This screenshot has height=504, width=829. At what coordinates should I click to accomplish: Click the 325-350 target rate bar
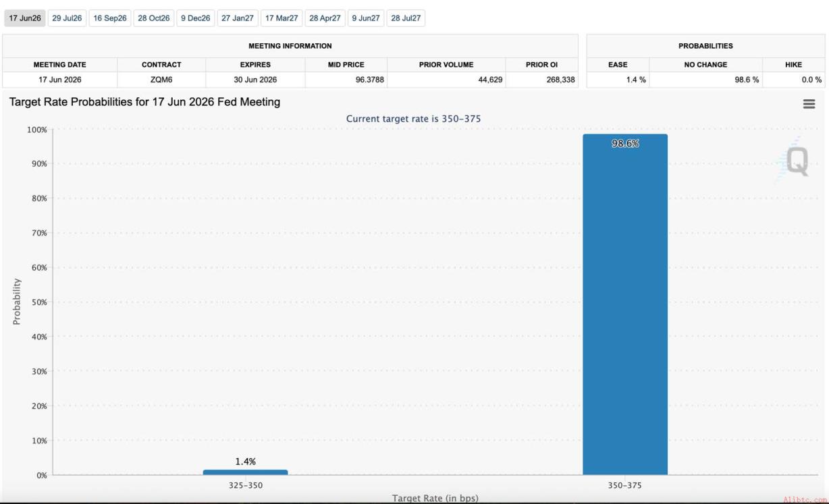[x=245, y=472]
